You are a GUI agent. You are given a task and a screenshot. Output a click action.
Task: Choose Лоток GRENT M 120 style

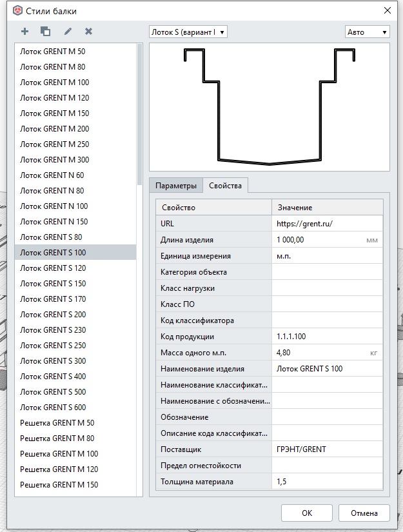coord(75,98)
